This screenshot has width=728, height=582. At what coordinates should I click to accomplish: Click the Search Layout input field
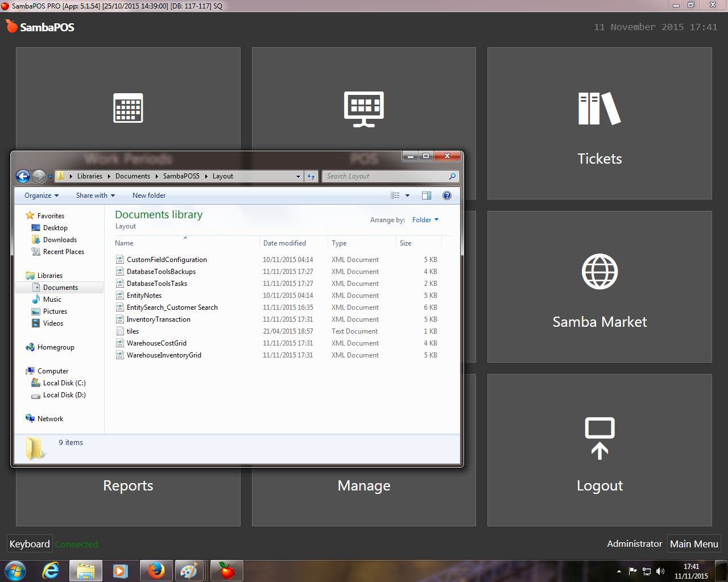point(391,176)
